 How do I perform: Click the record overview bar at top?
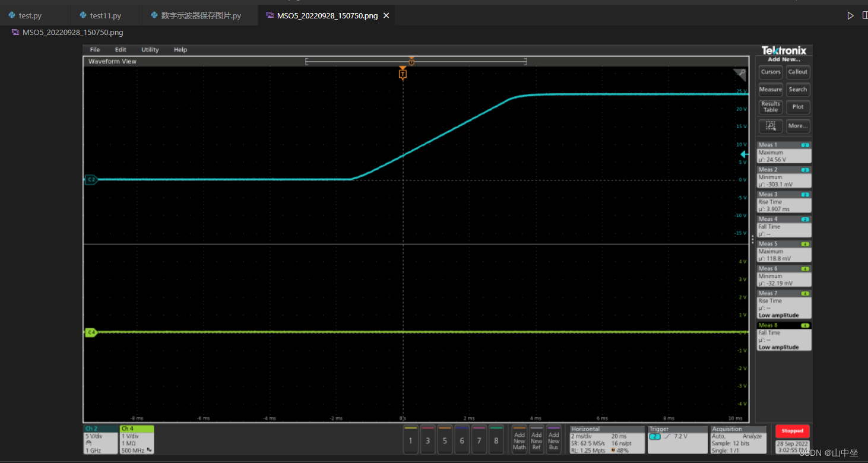point(416,61)
